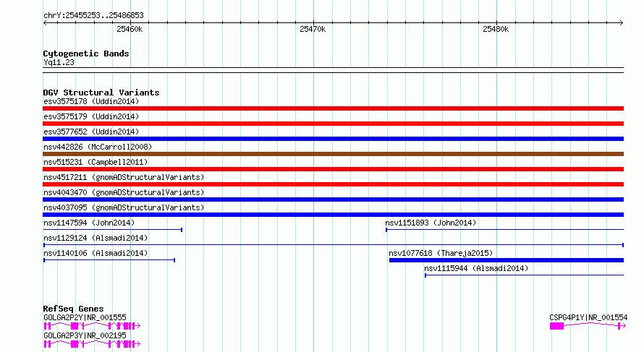Click the brown nsv442826 (McCarroll2008) bar

coord(333,154)
